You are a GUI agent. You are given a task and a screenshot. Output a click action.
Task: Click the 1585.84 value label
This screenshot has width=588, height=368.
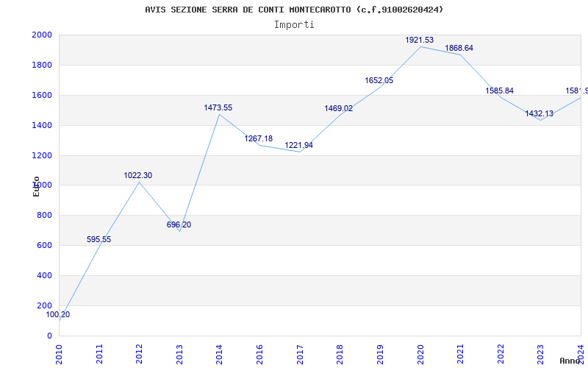tap(500, 91)
